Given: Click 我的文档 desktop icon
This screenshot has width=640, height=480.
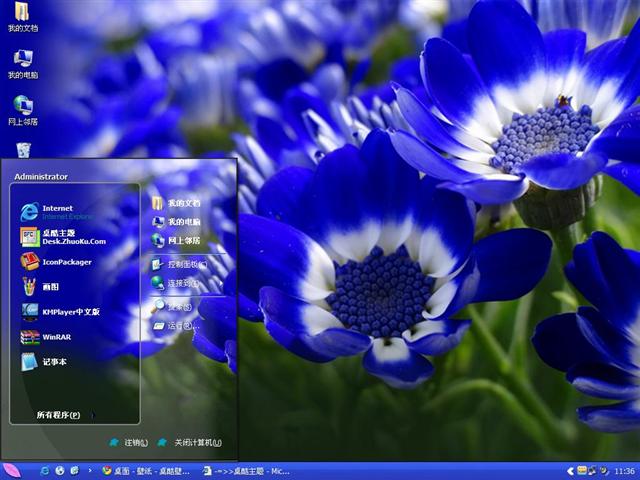Looking at the screenshot, I should tap(22, 16).
